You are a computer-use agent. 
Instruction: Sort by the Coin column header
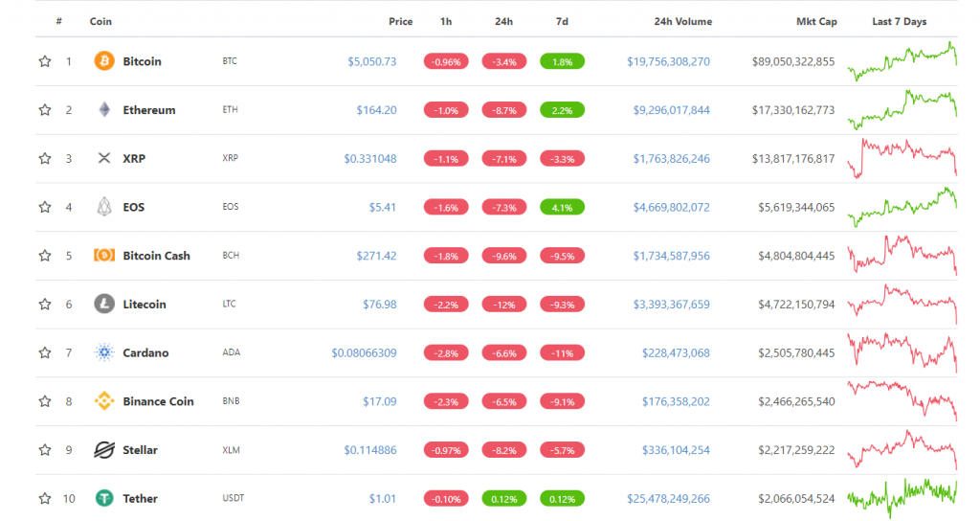coord(100,21)
